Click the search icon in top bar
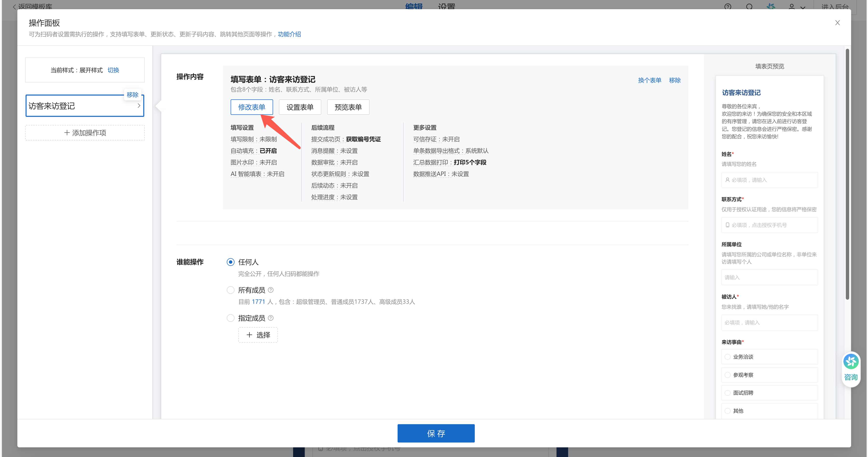 (x=749, y=7)
